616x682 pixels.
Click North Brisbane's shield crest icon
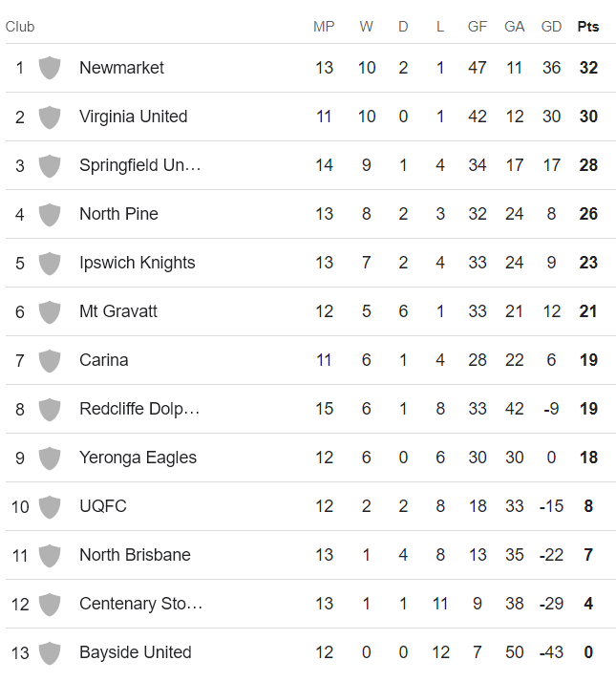[50, 555]
